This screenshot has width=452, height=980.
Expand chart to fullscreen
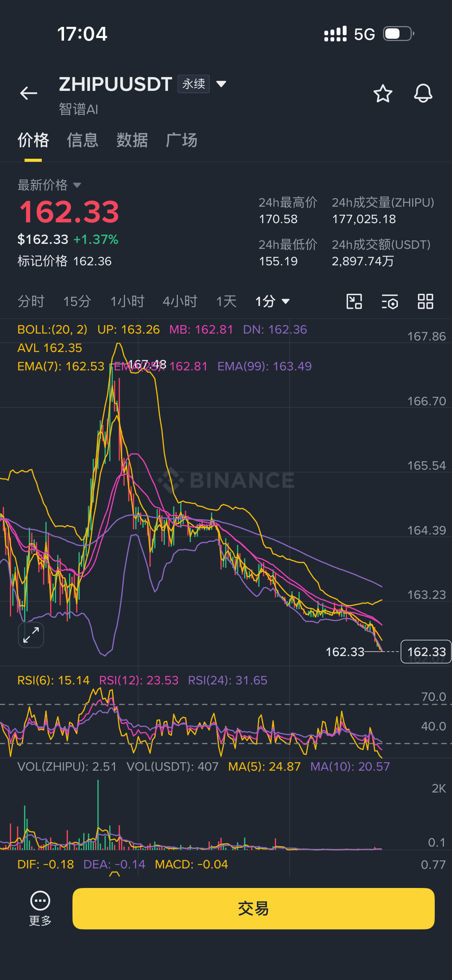pyautogui.click(x=31, y=635)
